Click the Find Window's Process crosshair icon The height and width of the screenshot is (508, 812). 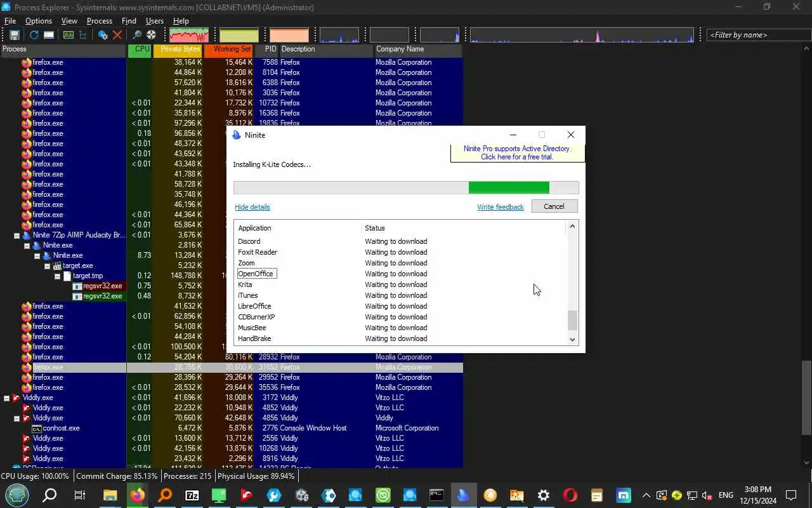[x=151, y=35]
